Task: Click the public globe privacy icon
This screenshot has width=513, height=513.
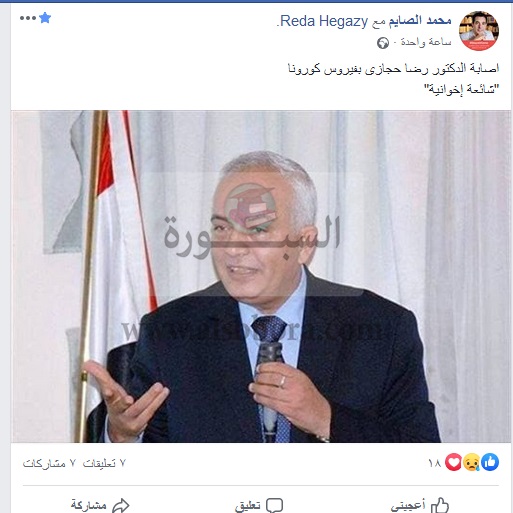Action: tap(383, 43)
